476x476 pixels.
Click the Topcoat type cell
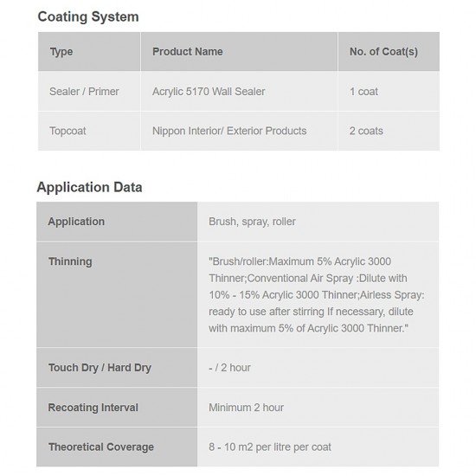tap(68, 132)
